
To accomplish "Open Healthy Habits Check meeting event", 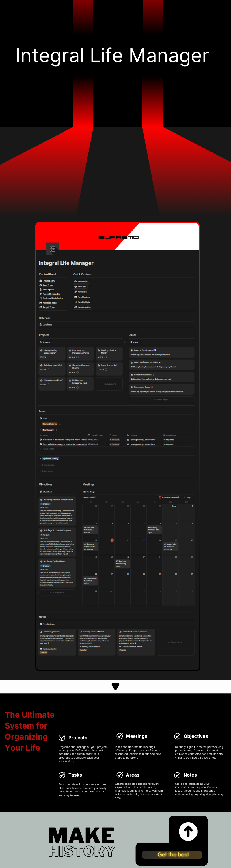I will point(154,530).
